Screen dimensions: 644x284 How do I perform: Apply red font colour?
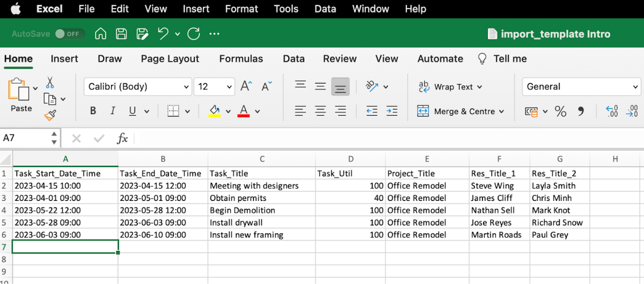point(244,111)
